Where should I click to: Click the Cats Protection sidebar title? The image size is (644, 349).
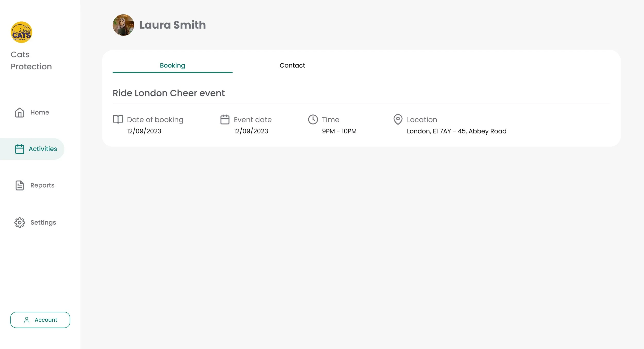click(31, 61)
